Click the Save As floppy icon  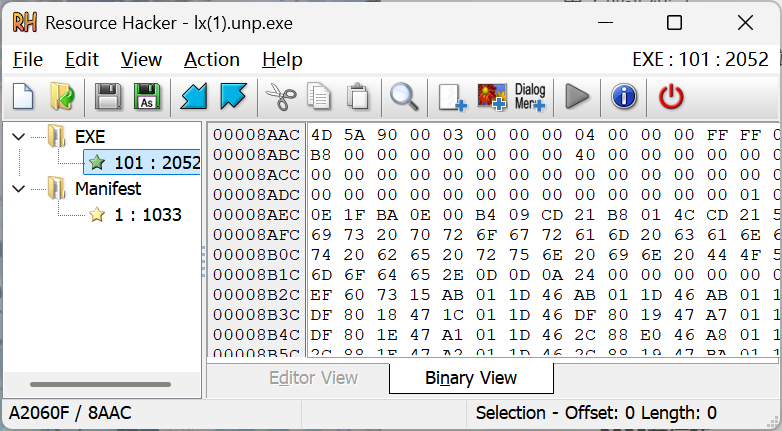pyautogui.click(x=147, y=96)
